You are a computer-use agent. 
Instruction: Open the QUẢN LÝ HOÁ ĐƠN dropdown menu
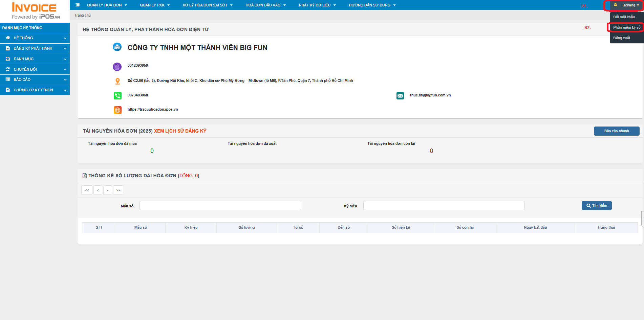point(107,5)
